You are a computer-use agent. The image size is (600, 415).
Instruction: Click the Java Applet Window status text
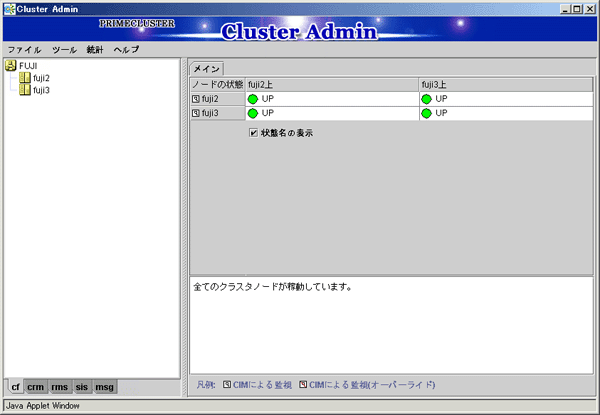tap(43, 406)
